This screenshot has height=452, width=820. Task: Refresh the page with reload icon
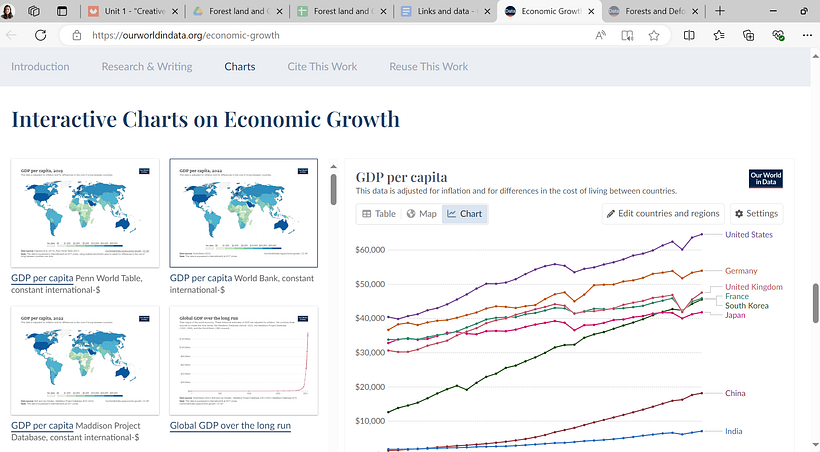click(40, 35)
